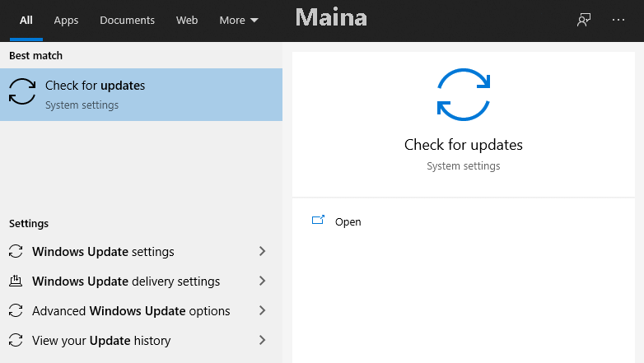Switch to the Web tab
The image size is (644, 363).
(187, 20)
